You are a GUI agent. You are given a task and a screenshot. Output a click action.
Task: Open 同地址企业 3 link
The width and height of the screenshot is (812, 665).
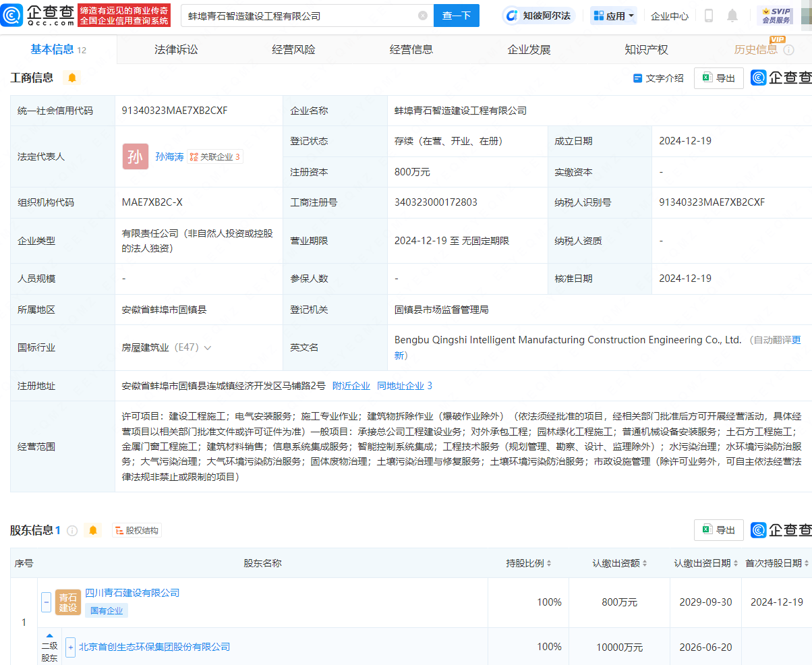click(x=405, y=386)
